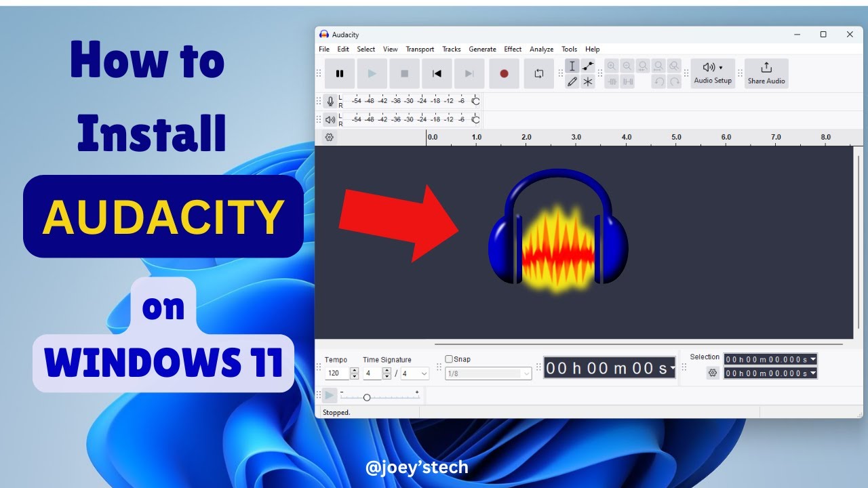Open the main time display format arrow
This screenshot has height=488, width=868.
point(672,368)
